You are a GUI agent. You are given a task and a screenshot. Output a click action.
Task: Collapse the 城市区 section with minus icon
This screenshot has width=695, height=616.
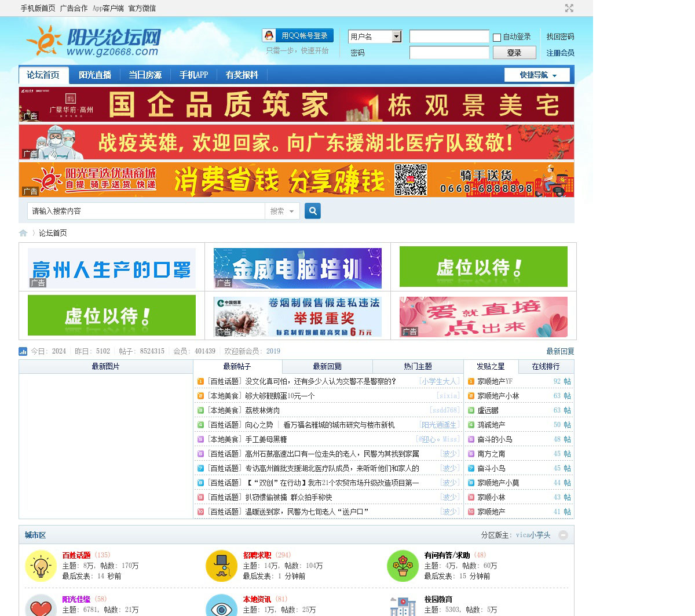tap(563, 535)
